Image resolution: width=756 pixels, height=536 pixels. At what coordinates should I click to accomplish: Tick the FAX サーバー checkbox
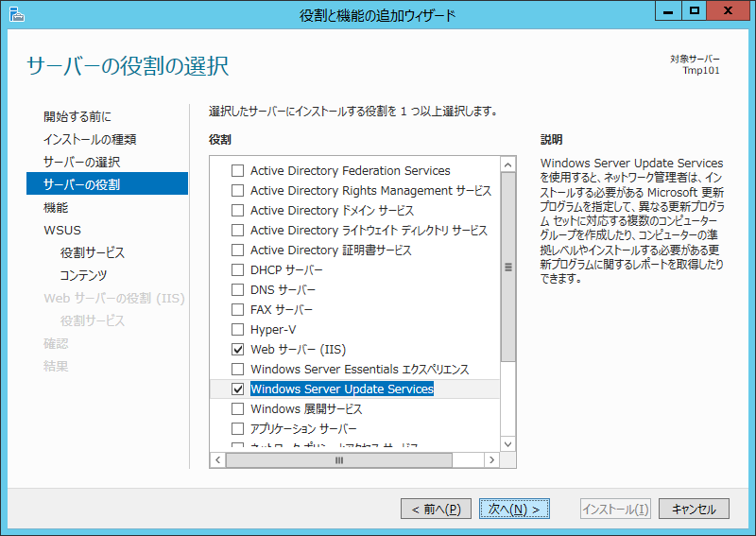tap(238, 309)
